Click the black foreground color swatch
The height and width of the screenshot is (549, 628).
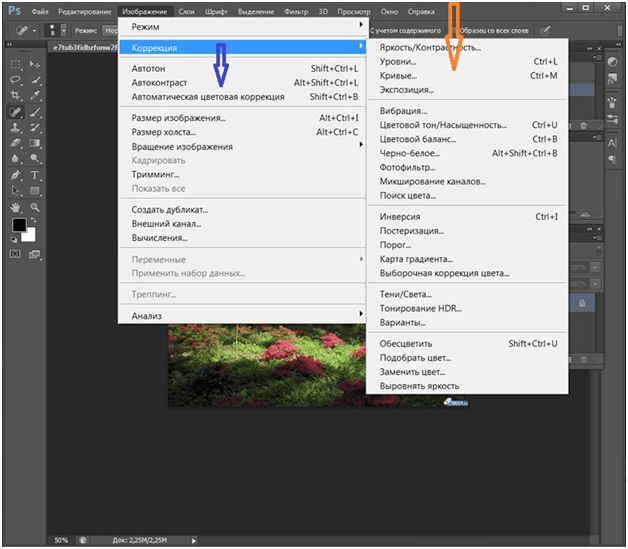[x=18, y=225]
